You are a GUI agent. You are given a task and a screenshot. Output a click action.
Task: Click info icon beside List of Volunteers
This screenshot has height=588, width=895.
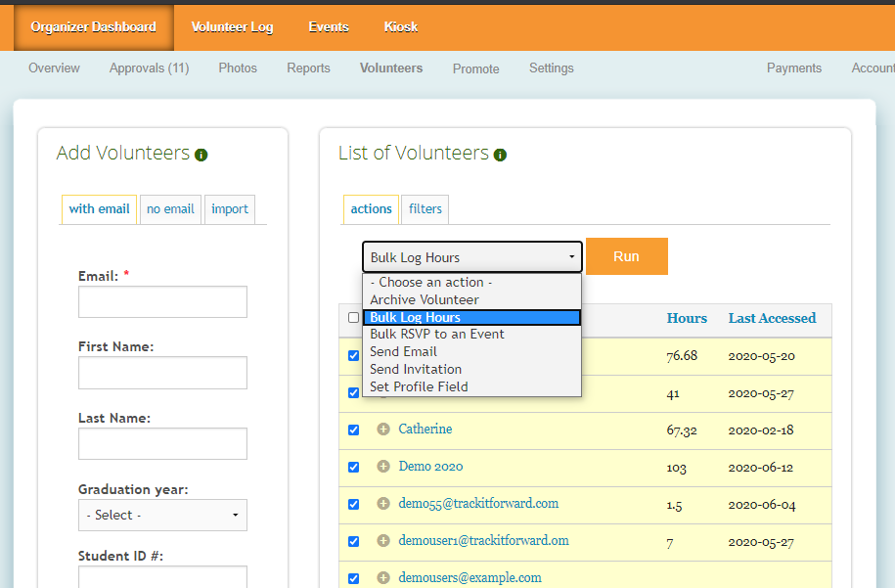click(x=500, y=155)
